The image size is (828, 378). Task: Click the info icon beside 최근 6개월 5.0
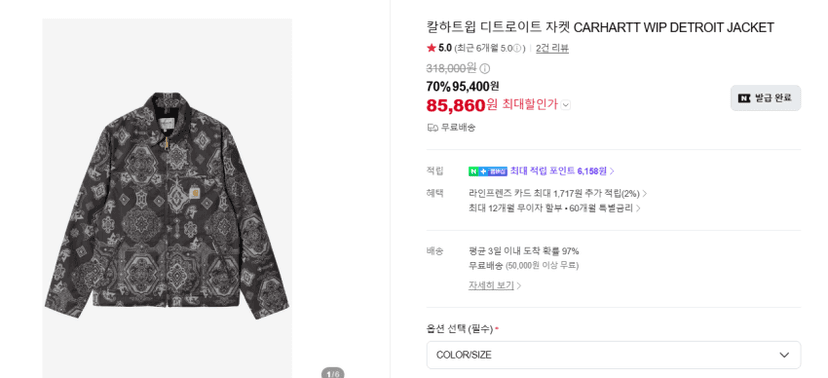(517, 49)
